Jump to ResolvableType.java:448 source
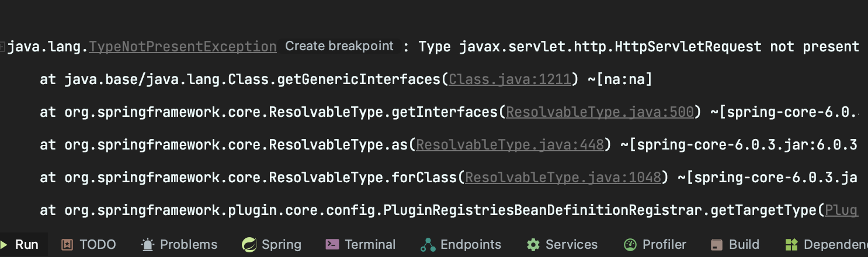This screenshot has height=257, width=868. (509, 144)
